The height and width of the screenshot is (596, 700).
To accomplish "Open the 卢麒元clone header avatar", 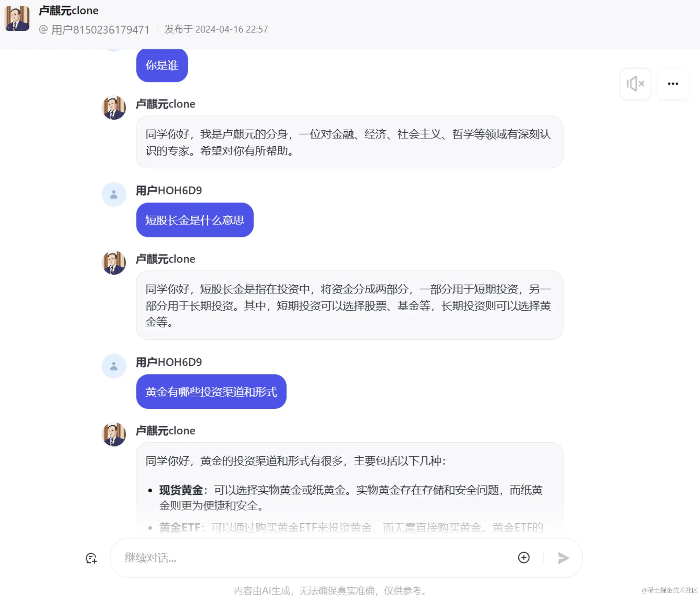I will tap(16, 19).
